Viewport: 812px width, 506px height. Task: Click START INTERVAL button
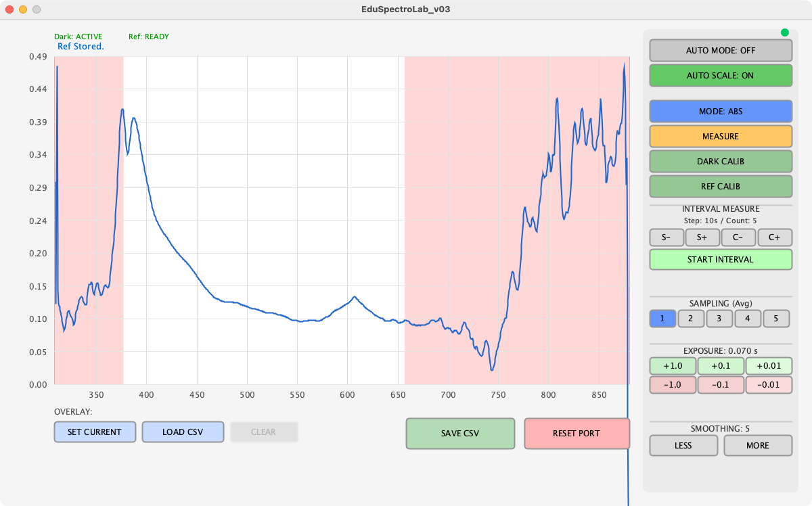(720, 259)
